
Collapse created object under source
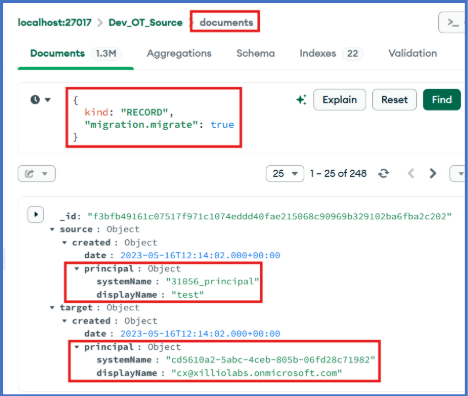click(65, 243)
